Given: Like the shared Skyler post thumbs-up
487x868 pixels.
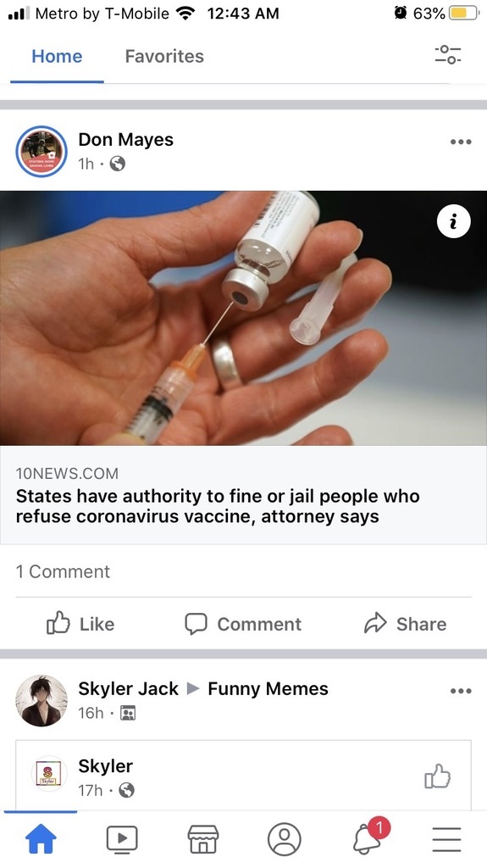Looking at the screenshot, I should [437, 776].
